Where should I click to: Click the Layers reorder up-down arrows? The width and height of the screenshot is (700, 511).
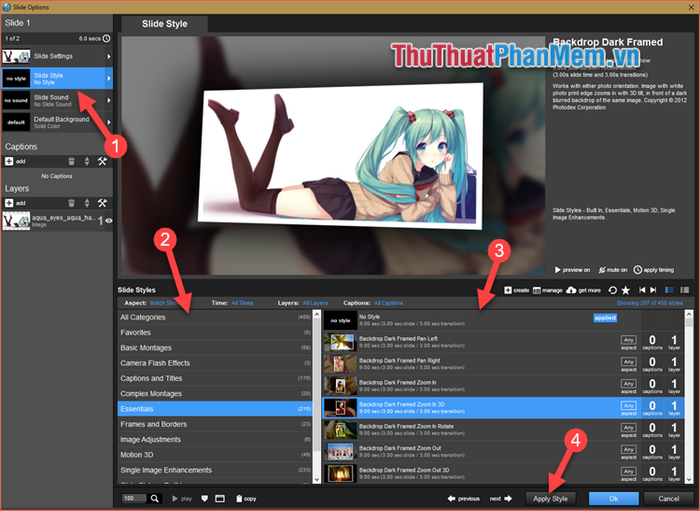[x=87, y=203]
